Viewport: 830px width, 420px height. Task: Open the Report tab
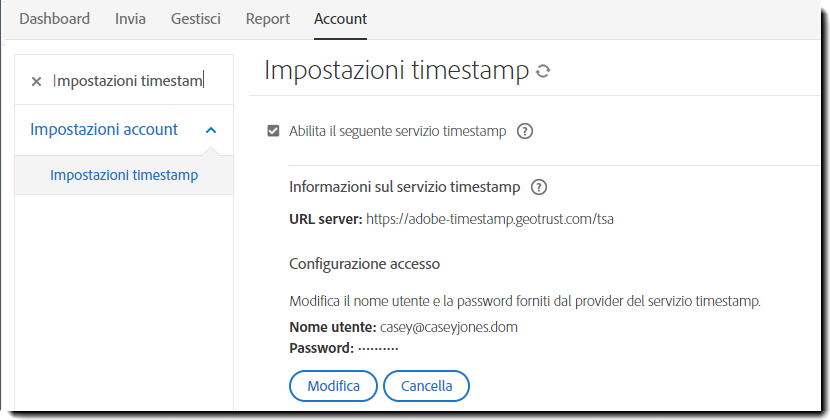tap(267, 19)
